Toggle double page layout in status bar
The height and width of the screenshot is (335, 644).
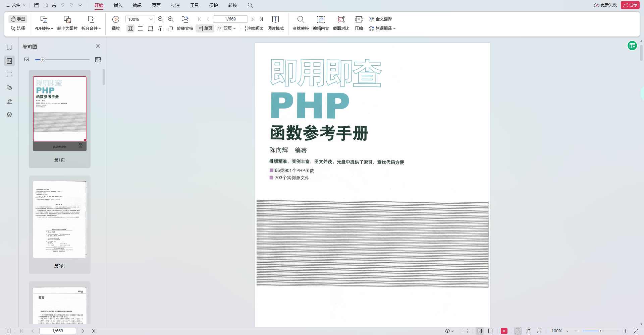tap(490, 331)
